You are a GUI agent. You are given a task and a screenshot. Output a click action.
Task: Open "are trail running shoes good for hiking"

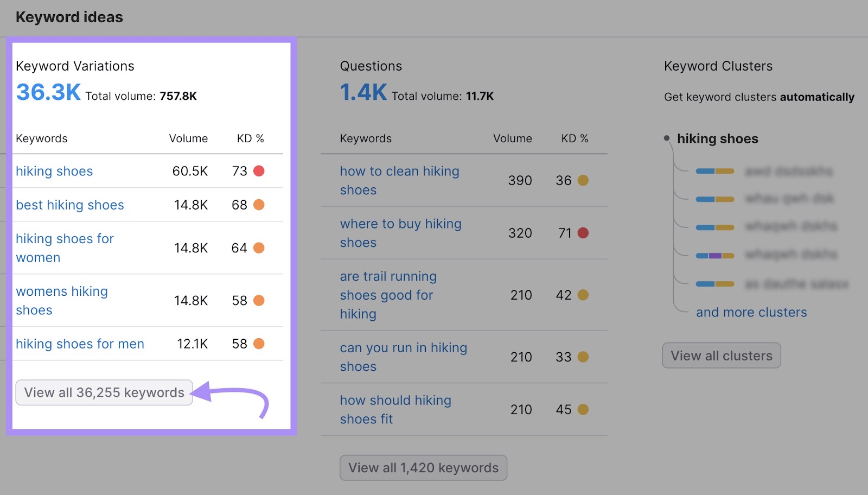tap(388, 295)
